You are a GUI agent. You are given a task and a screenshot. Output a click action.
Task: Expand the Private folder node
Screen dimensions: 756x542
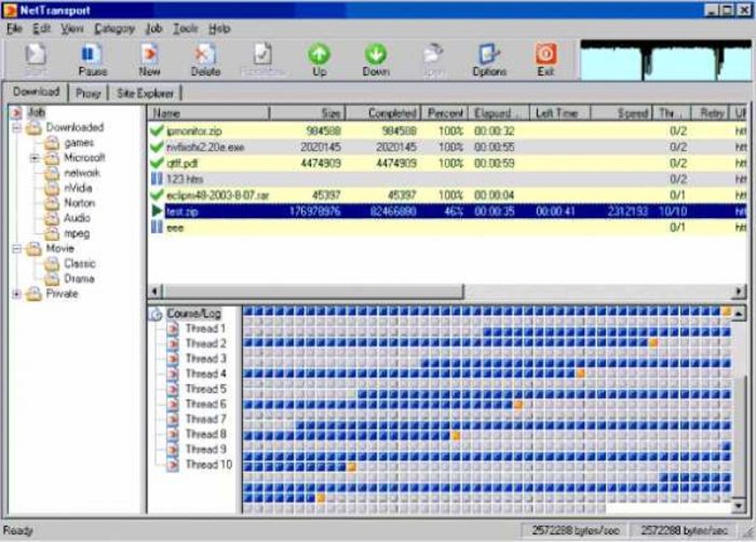(17, 294)
